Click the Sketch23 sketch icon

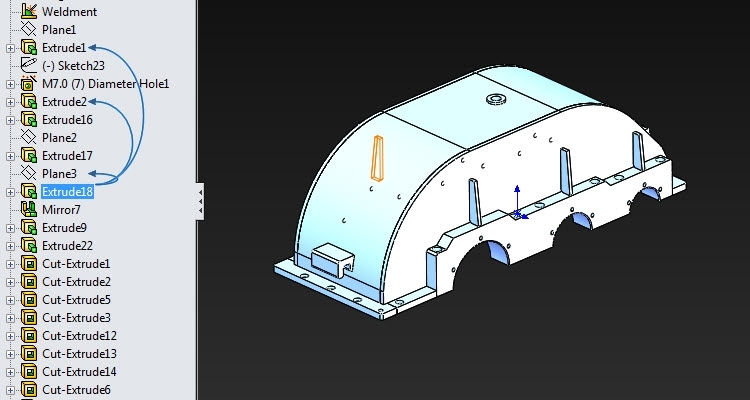[x=29, y=66]
